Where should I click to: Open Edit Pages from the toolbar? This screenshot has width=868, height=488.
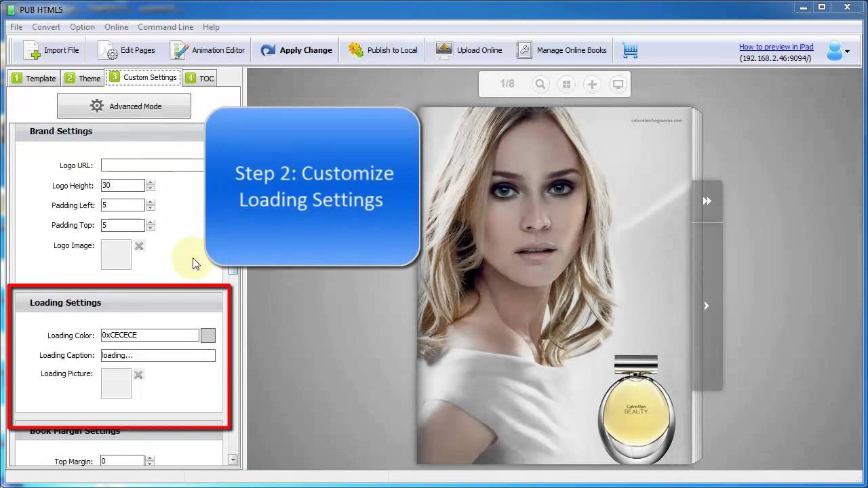[x=127, y=50]
